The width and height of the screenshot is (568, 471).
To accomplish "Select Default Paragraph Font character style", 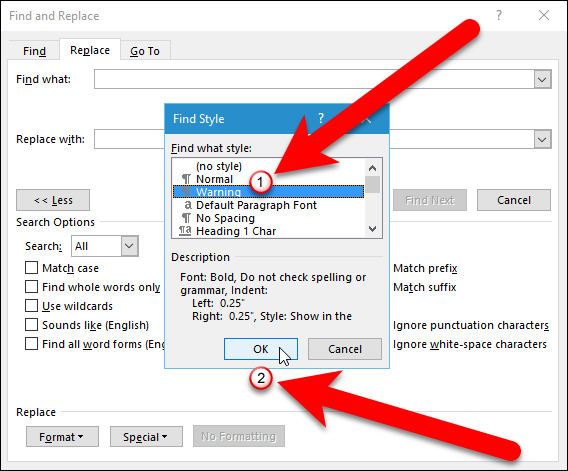I will (x=268, y=205).
